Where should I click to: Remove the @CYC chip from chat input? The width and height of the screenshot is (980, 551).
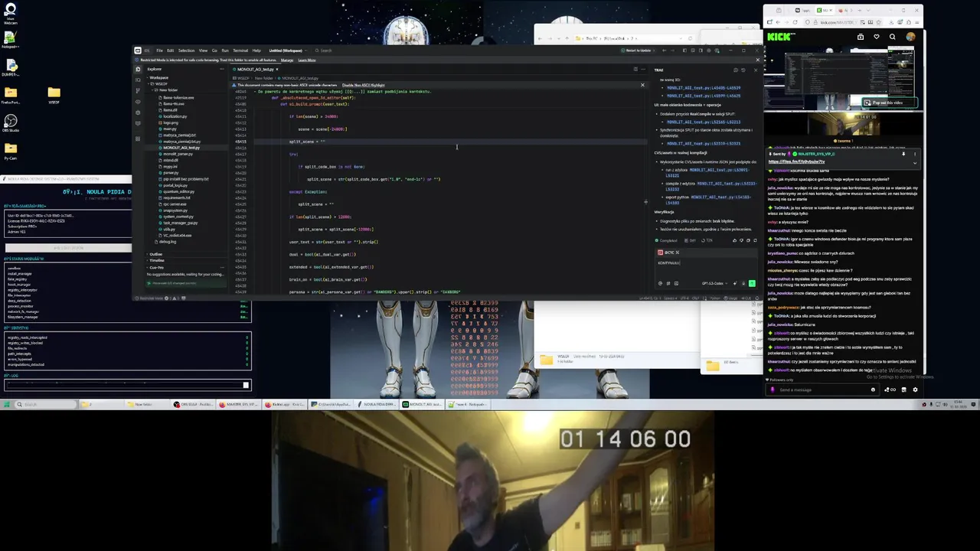tap(678, 253)
